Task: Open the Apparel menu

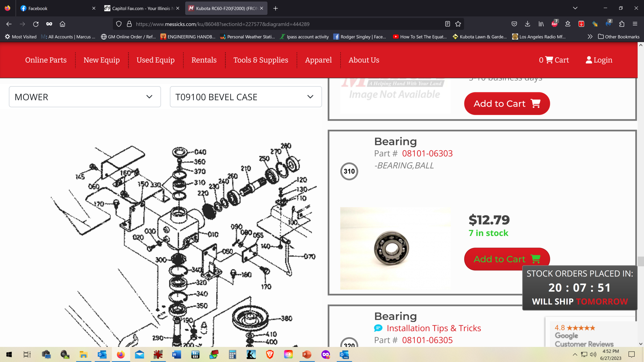Action: pyautogui.click(x=318, y=60)
